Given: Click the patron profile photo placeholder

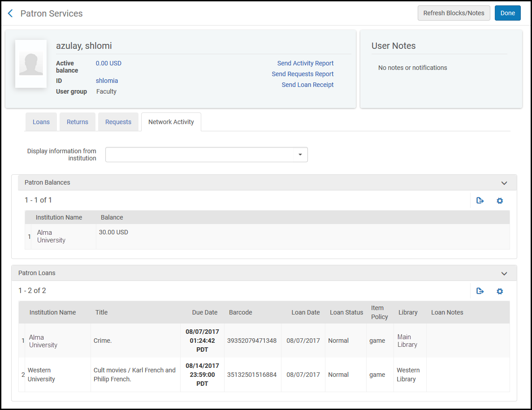Looking at the screenshot, I should coord(31,64).
